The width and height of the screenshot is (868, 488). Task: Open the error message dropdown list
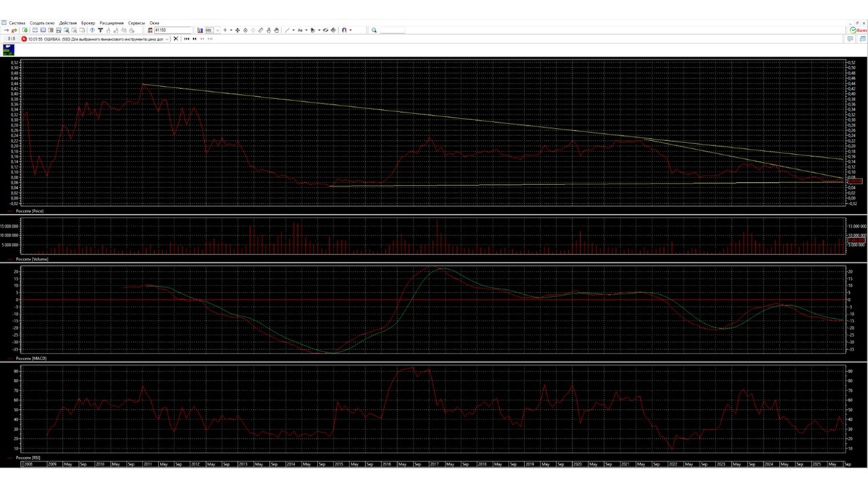pos(167,39)
